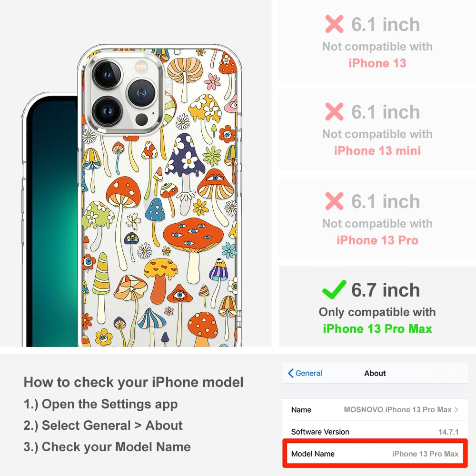Image resolution: width=476 pixels, height=476 pixels.
Task: Click the iPhone 13 mini red label
Action: (x=377, y=150)
